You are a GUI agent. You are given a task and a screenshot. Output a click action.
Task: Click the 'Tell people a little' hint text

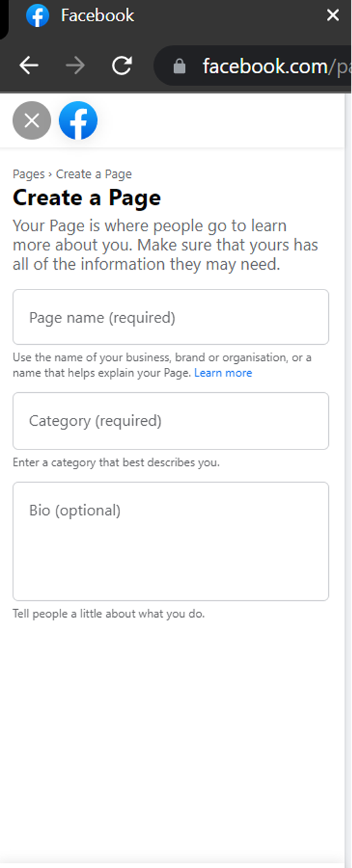point(109,614)
